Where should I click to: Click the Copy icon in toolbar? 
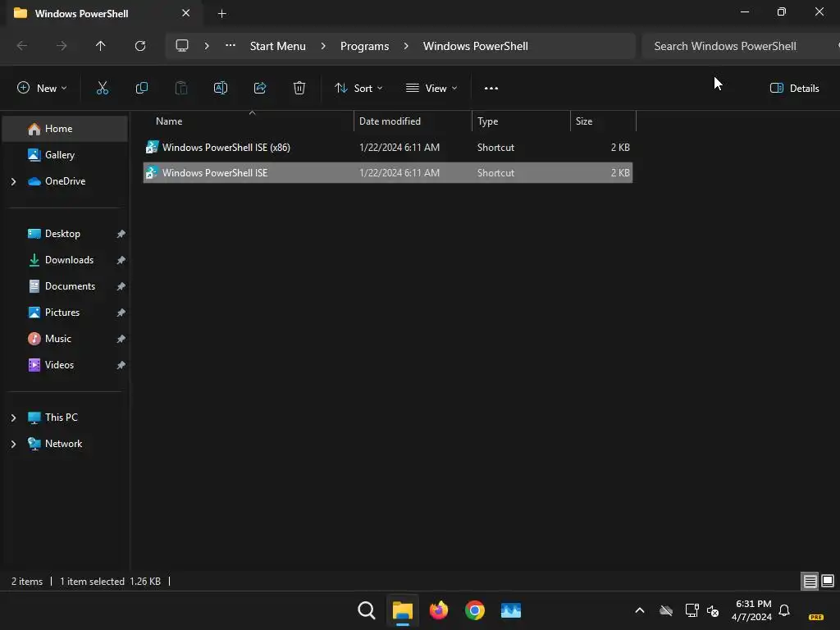(x=142, y=89)
